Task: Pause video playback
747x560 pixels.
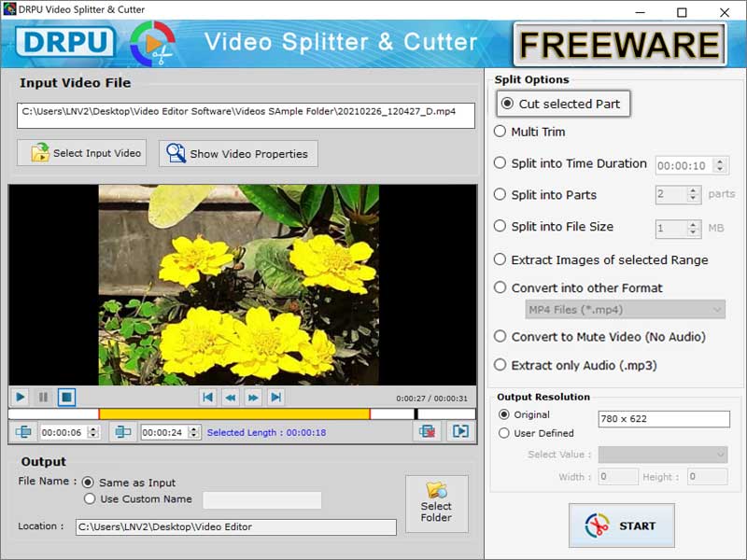Action: tap(42, 397)
